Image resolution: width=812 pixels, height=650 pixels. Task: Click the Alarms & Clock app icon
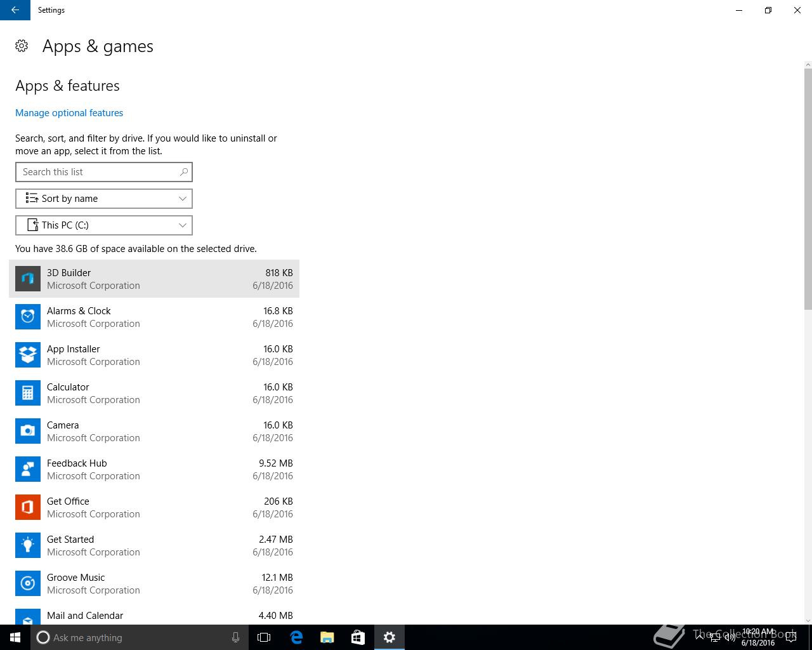28,317
